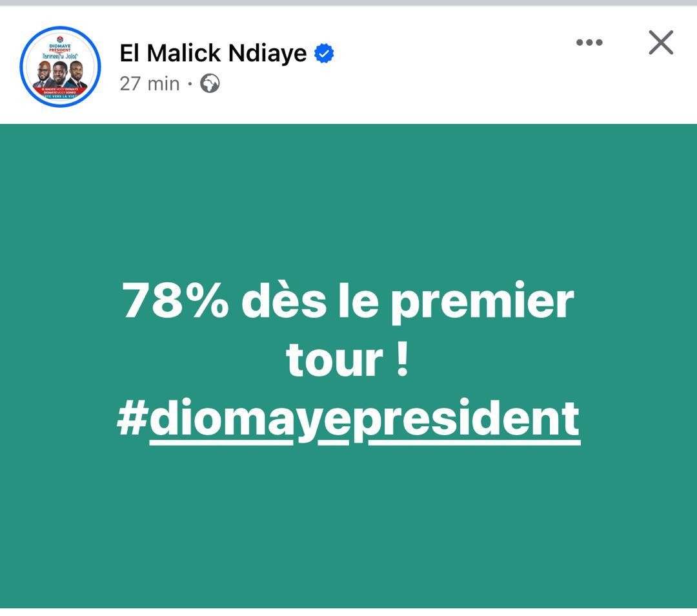Viewport: 697px width, 616px height.
Task: Click the green area below the hashtag
Action: point(348,523)
